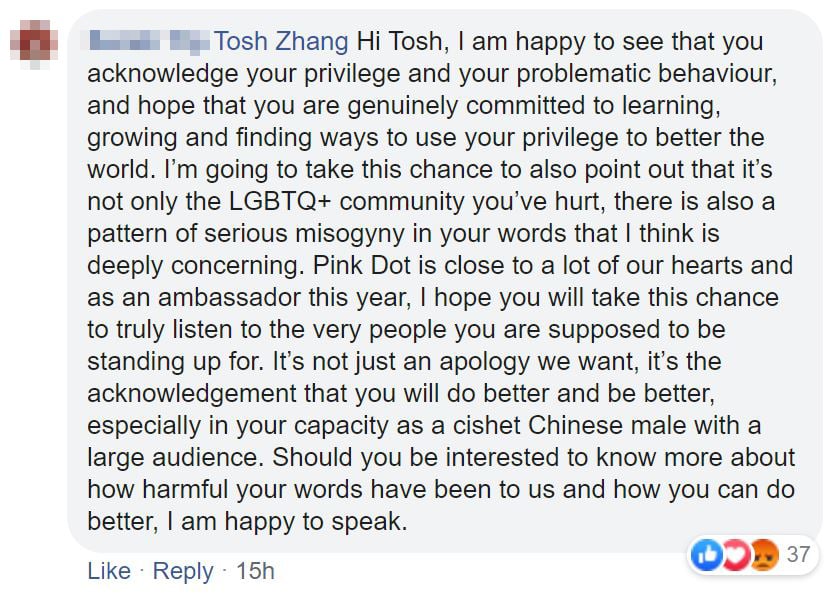Like this comment
Image resolution: width=834 pixels, height=595 pixels.
(109, 571)
